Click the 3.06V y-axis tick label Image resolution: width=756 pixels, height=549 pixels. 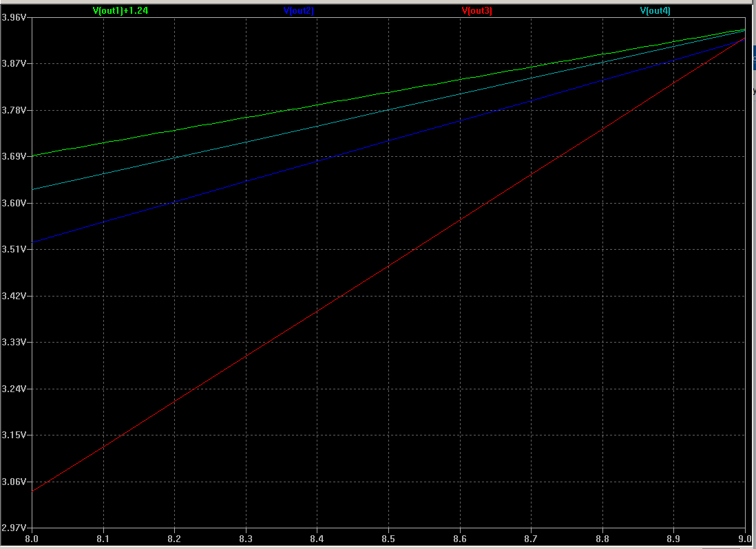click(14, 482)
